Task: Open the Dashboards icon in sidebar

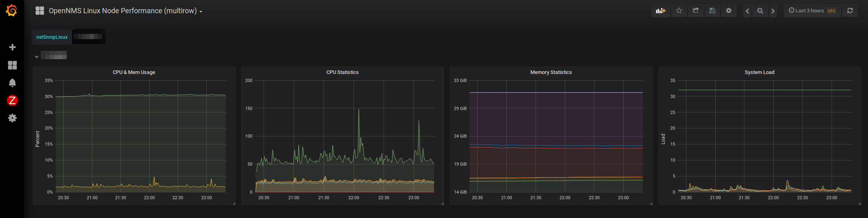Action: pyautogui.click(x=12, y=65)
